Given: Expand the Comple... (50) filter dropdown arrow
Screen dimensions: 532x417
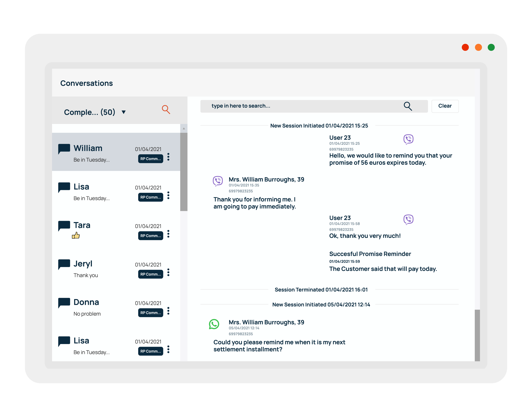Looking at the screenshot, I should pyautogui.click(x=124, y=112).
